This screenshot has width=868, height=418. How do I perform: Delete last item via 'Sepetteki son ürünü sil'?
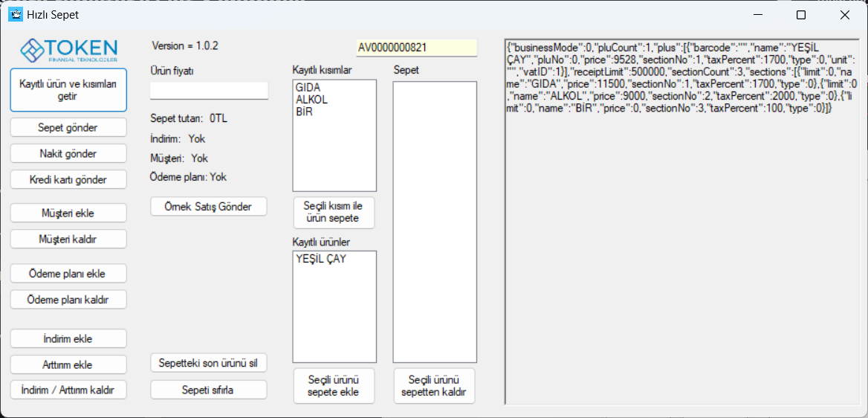pos(208,364)
